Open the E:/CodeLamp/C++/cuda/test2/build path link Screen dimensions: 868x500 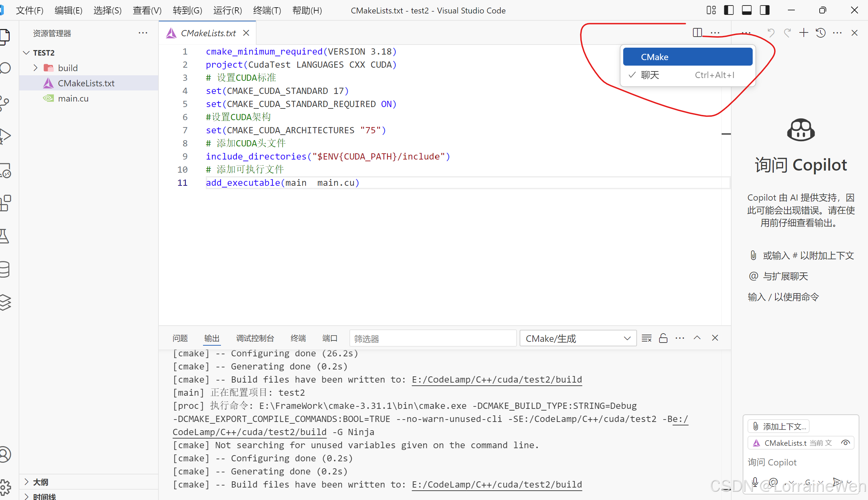click(x=496, y=380)
